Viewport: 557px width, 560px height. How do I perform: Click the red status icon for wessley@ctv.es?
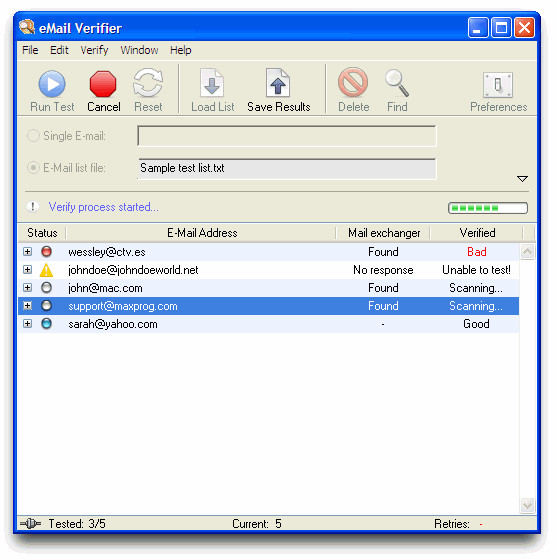46,252
